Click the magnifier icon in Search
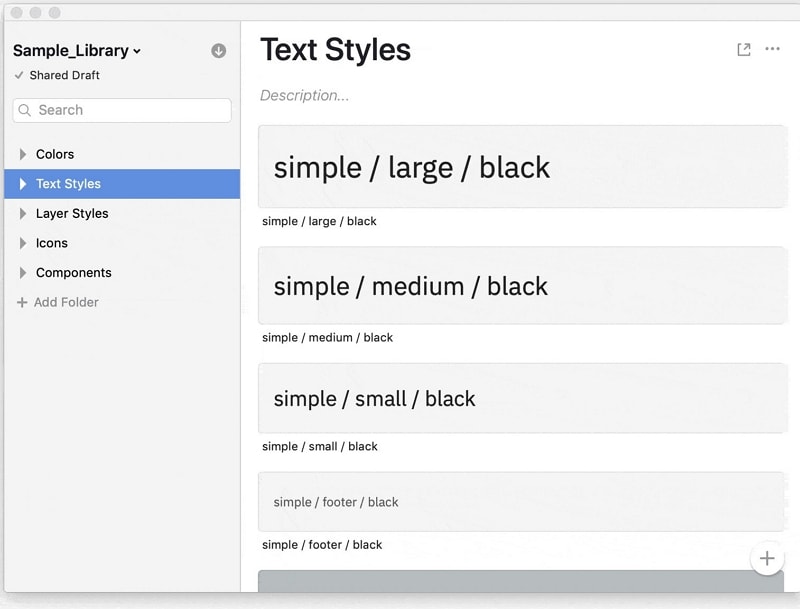 tap(25, 110)
